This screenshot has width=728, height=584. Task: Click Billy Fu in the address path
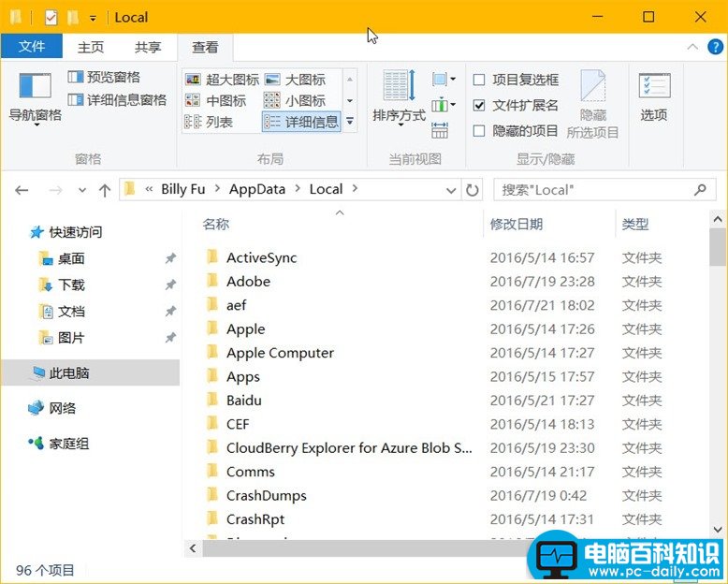coord(182,189)
